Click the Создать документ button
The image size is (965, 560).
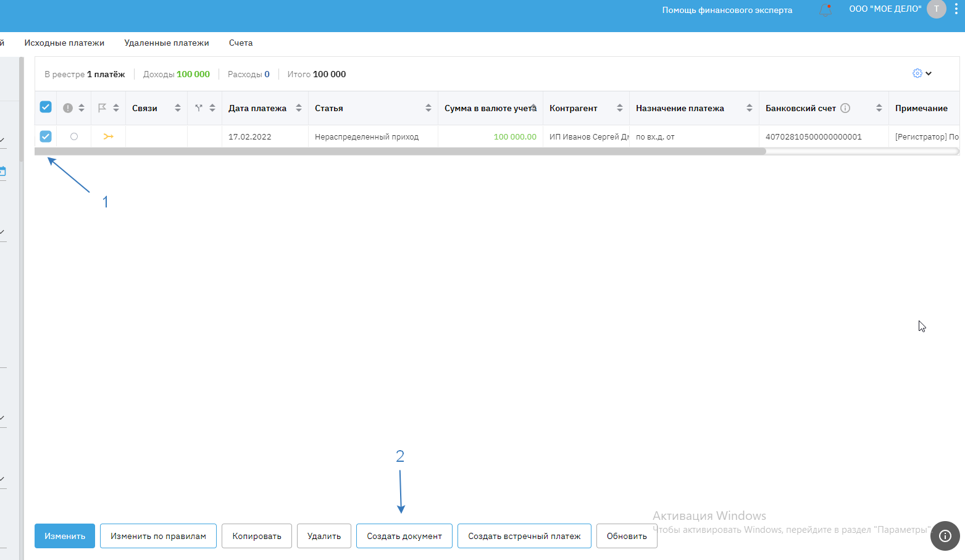404,536
